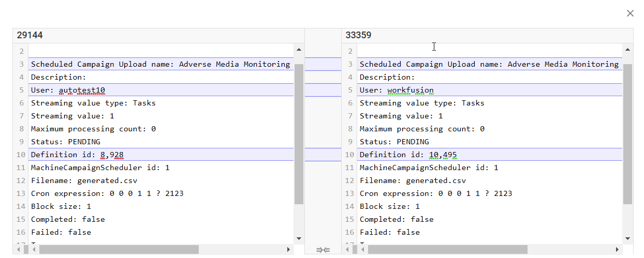Click the Scheduled Campaign Upload name line in 33359 pane
Viewport: 644px width, 258px height.
(x=489, y=64)
